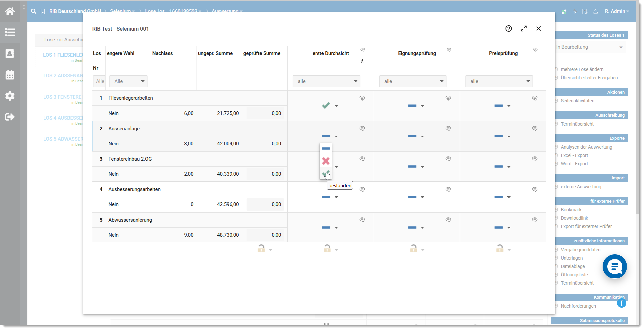
Task: Open the notification bell in header
Action: (596, 12)
